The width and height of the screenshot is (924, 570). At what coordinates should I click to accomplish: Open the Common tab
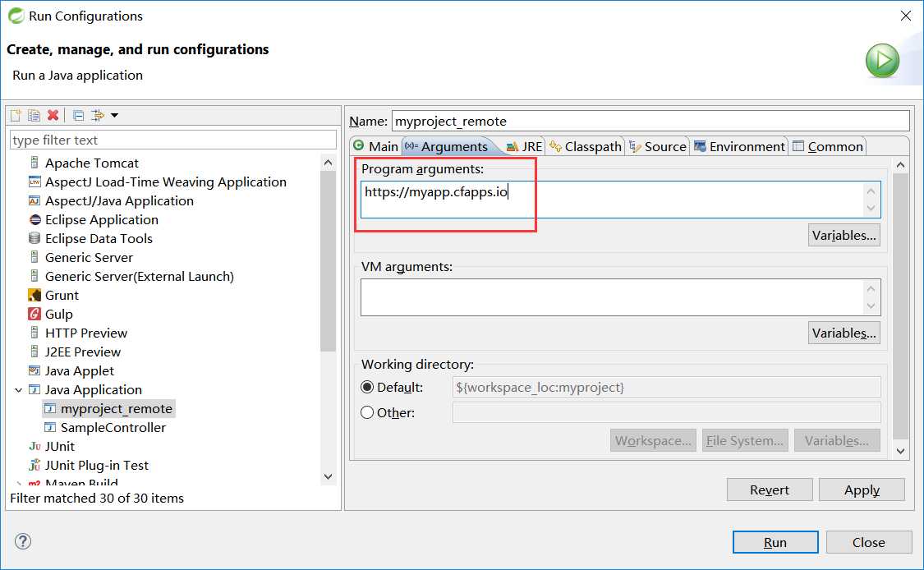click(x=828, y=146)
